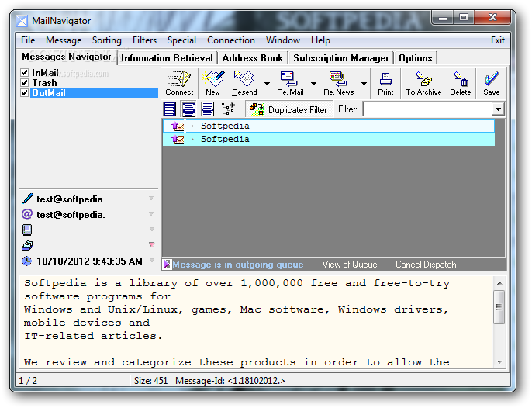Open the Re: News dropdown arrow
Screen dimensions: 532x408
(364, 84)
